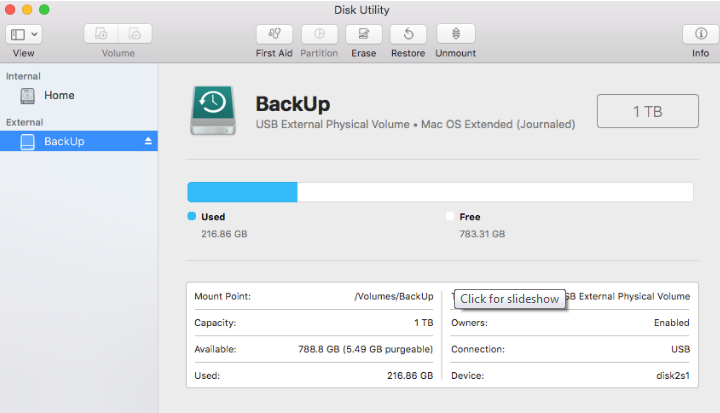Click the Unmount toolbar icon
Viewport: 720px width, 413px height.
[456, 34]
